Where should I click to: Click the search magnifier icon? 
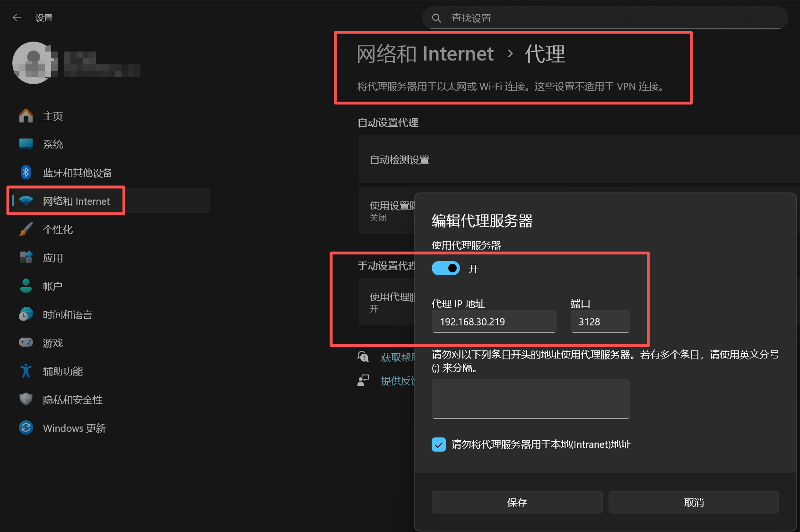click(436, 18)
